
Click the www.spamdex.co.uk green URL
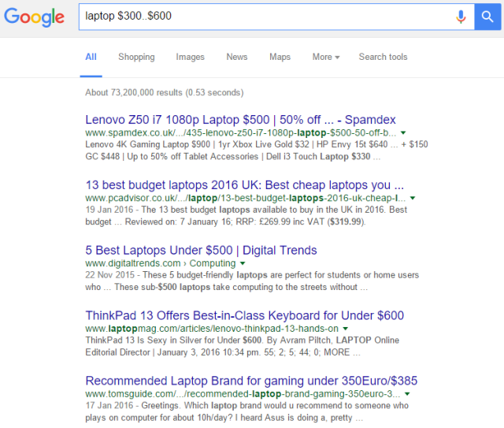(240, 133)
